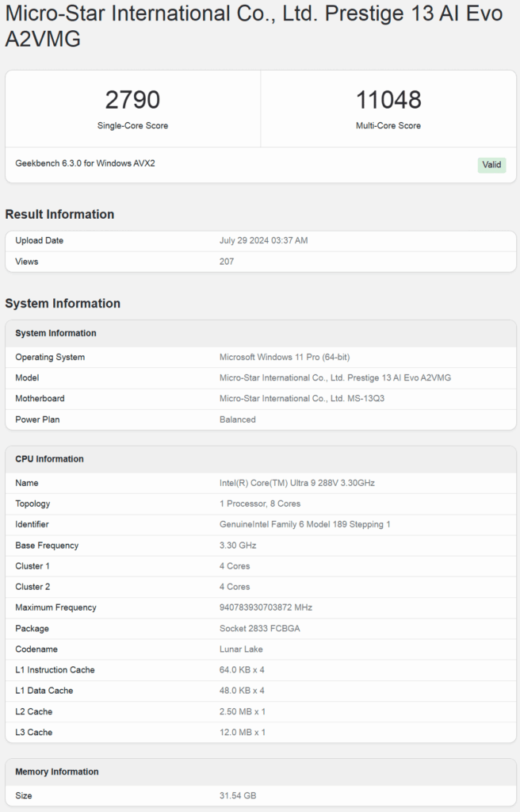Click the multi-core score 11048
The image size is (520, 812).
tap(388, 99)
